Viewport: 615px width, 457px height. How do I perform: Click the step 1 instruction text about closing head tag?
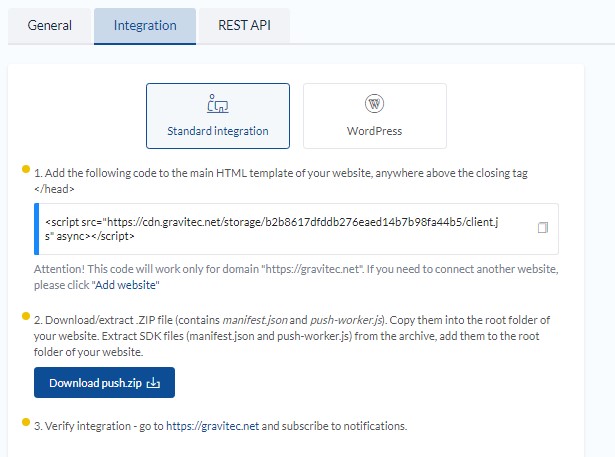(280, 181)
